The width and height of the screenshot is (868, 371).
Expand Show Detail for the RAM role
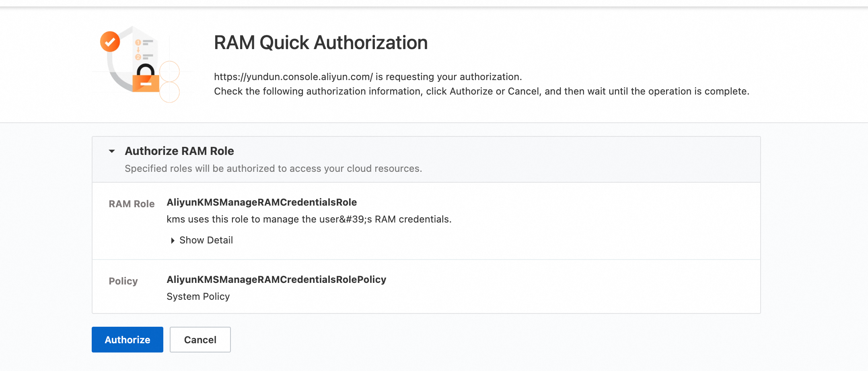pos(202,240)
